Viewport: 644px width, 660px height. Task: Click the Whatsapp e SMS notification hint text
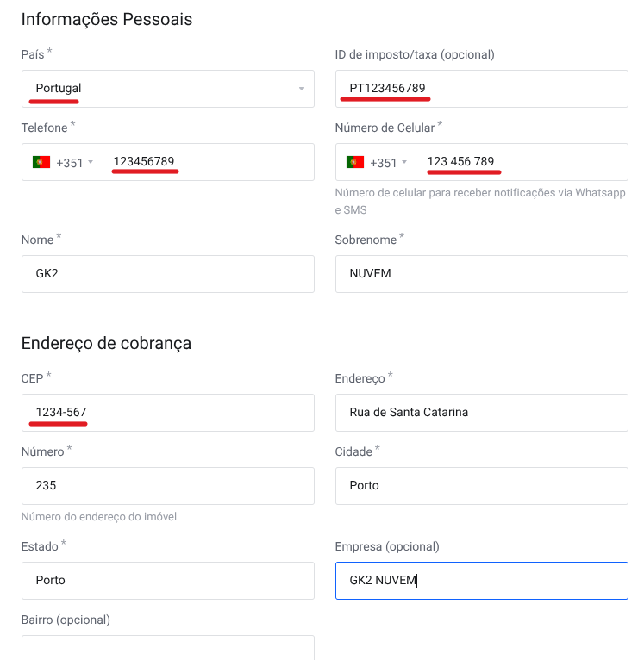click(479, 201)
